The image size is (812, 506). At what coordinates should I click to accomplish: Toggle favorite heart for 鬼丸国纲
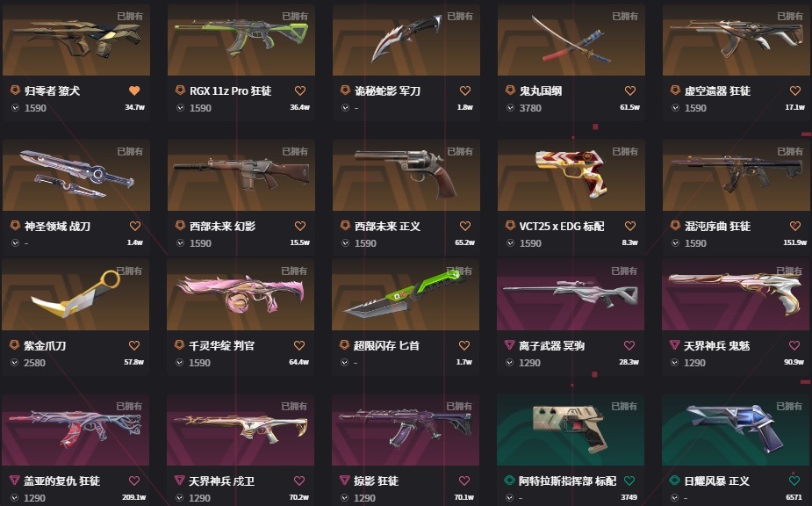pos(629,90)
